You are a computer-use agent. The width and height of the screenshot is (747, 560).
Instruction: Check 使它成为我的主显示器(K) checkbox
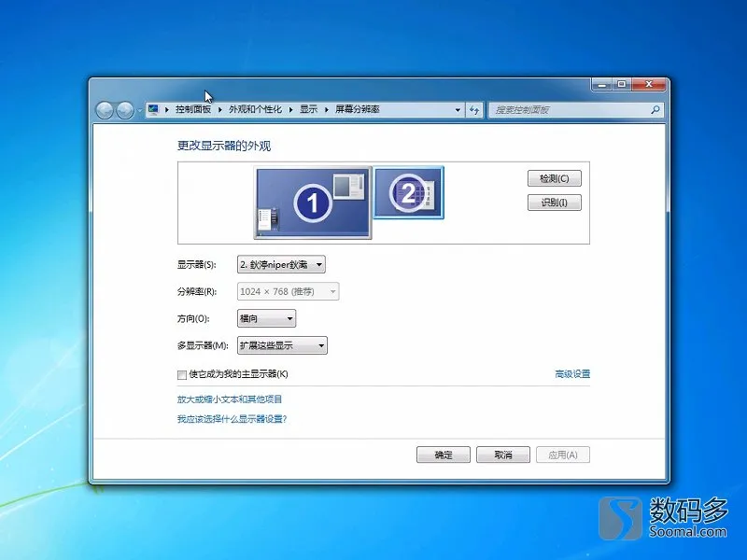point(181,375)
